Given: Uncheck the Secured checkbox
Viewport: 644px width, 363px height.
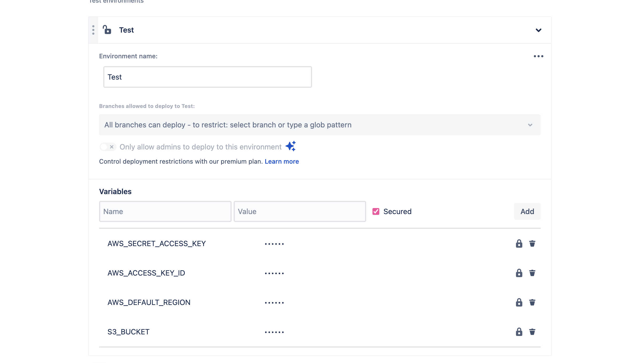Looking at the screenshot, I should 376,211.
